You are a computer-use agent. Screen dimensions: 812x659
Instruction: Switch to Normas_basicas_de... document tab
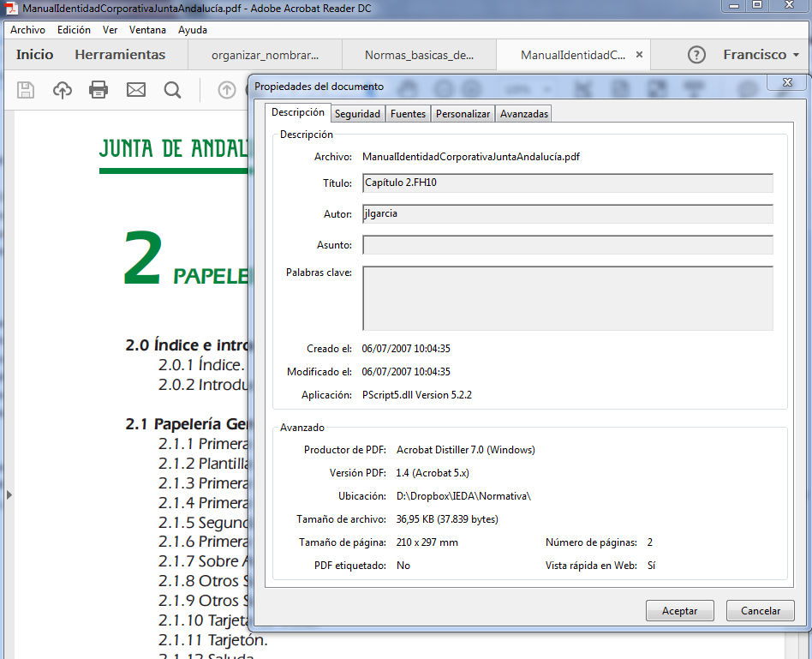pyautogui.click(x=420, y=55)
